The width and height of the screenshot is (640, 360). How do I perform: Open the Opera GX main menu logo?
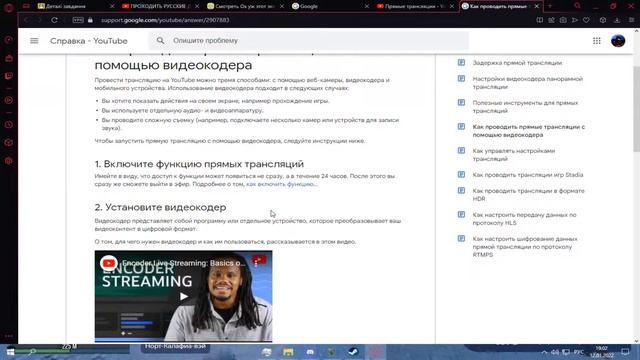(x=9, y=7)
